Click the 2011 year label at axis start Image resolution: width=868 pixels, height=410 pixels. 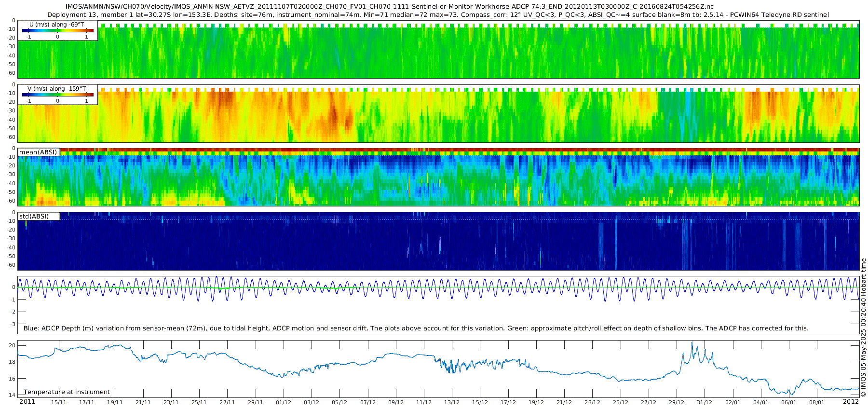tap(27, 402)
